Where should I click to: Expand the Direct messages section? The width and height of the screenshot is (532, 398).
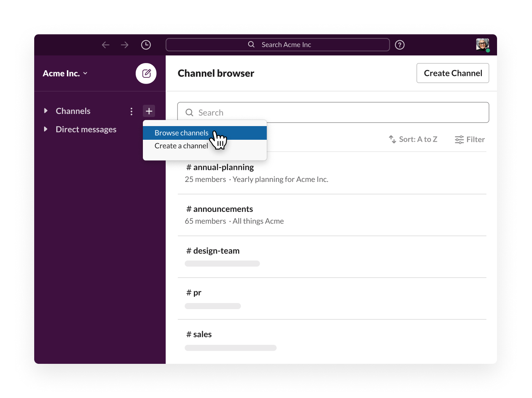[46, 129]
